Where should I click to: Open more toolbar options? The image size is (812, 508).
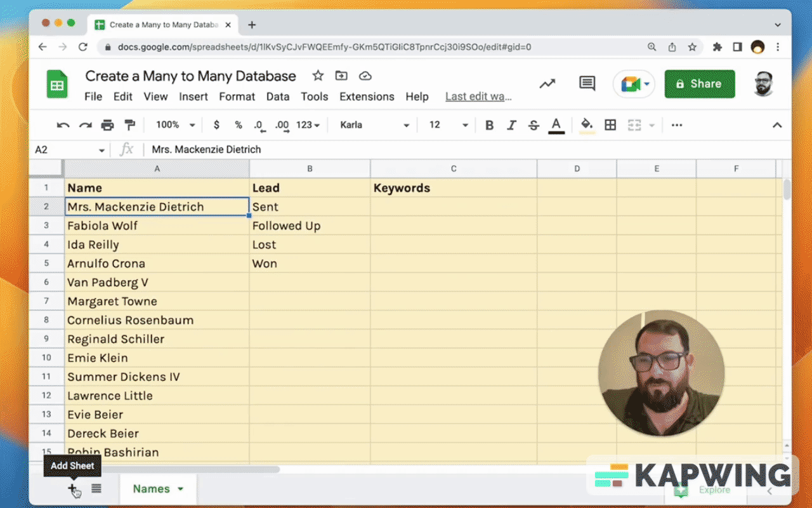pos(676,125)
